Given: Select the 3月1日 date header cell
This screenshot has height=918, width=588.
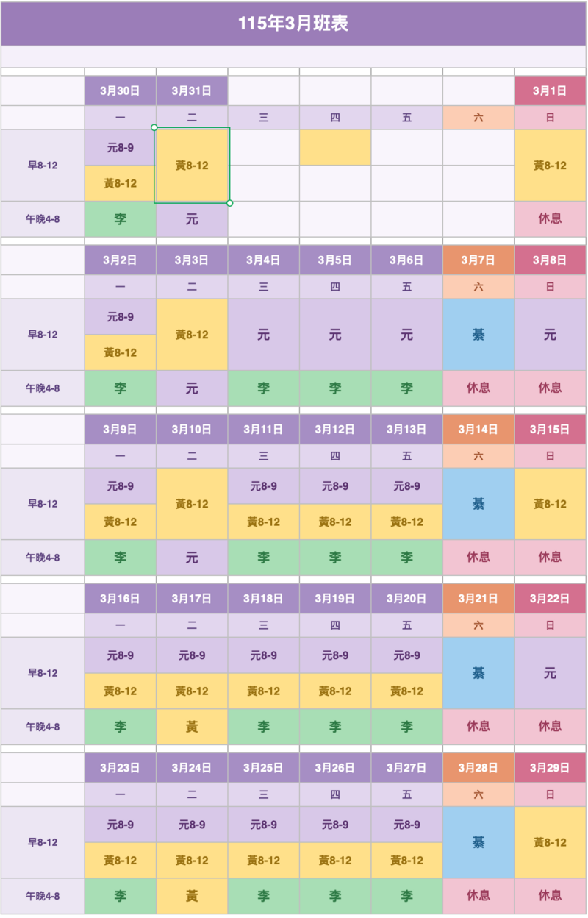Looking at the screenshot, I should click(x=550, y=90).
